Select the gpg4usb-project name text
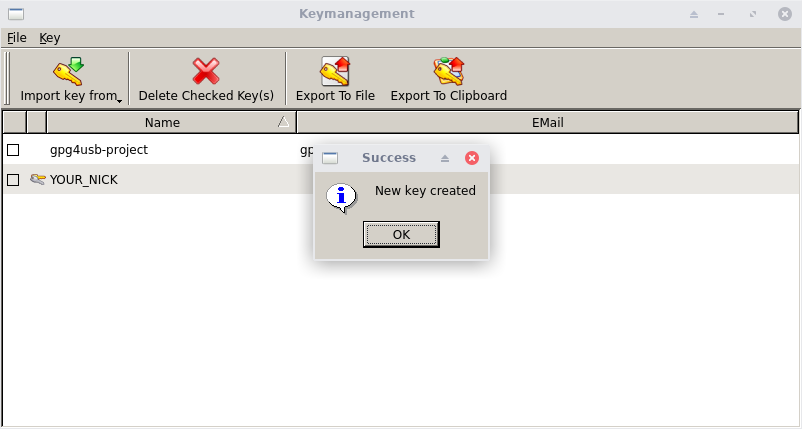 99,150
